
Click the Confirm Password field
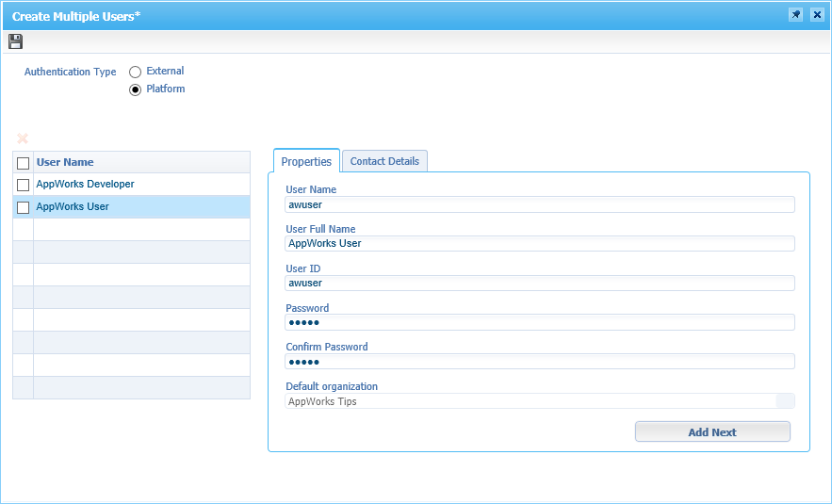[540, 362]
